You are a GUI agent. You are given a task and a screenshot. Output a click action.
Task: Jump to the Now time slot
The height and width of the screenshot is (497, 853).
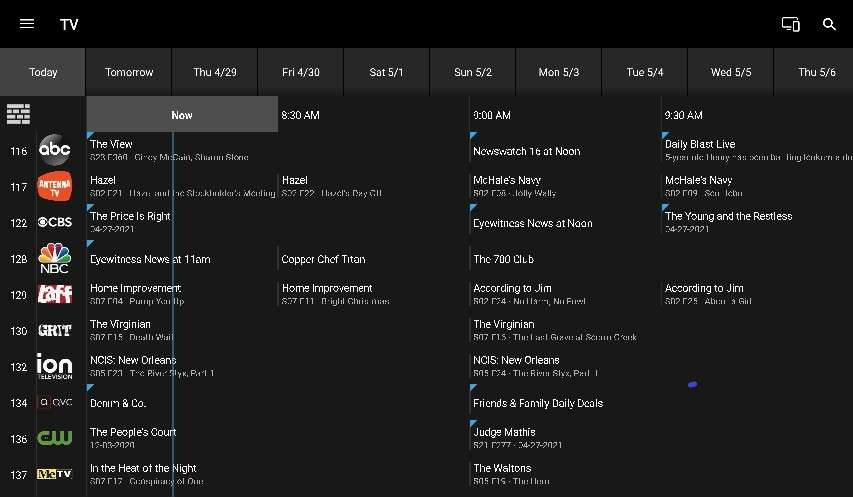[182, 115]
